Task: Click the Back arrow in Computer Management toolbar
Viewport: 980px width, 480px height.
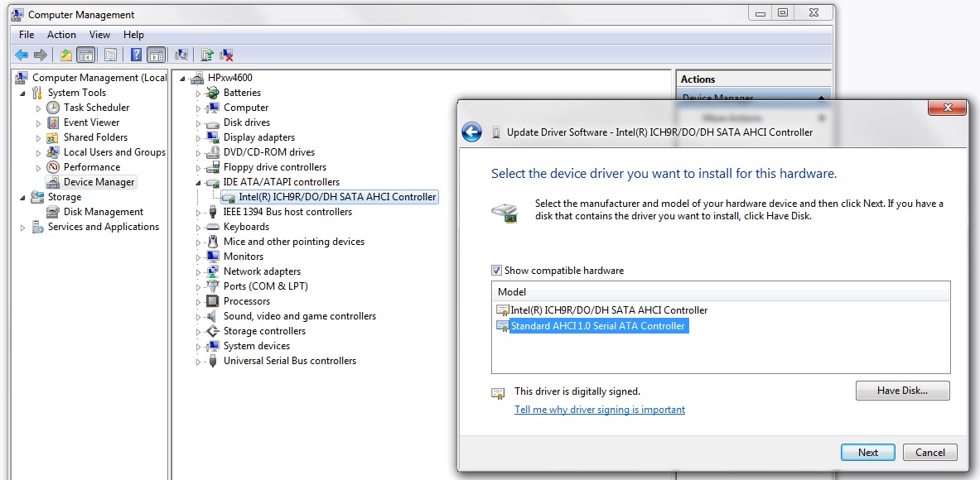Action: [22, 55]
